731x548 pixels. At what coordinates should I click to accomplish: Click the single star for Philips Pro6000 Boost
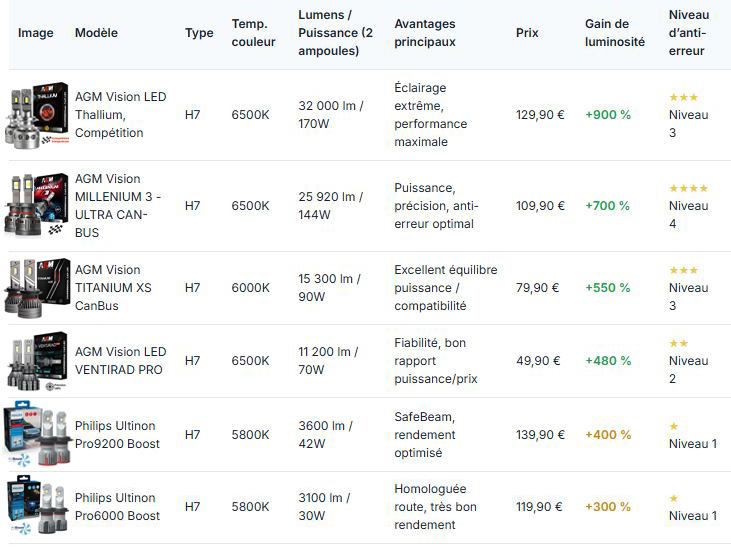coord(673,498)
